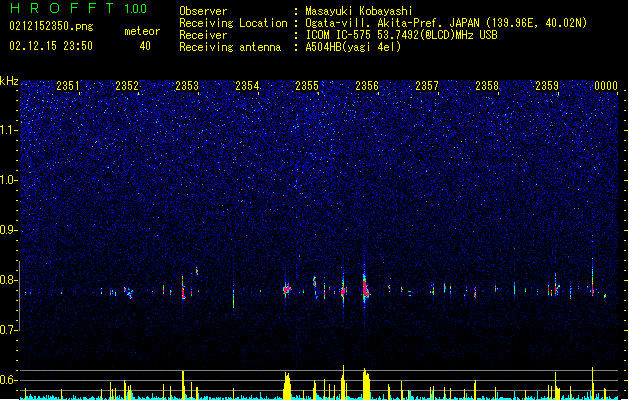Click the 'Observer' field label
Viewport: 629px width, 400px height.
tap(203, 11)
